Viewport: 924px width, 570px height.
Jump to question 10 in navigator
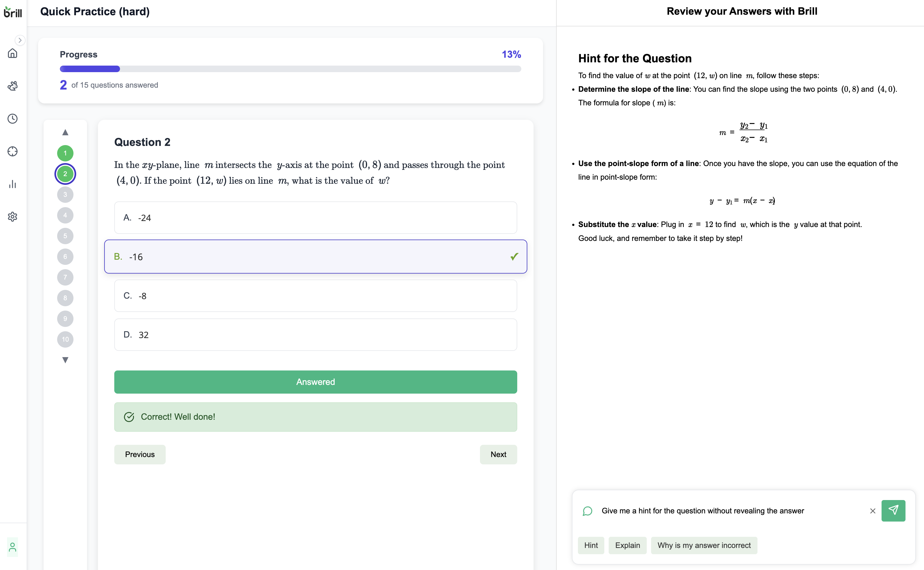click(x=65, y=339)
